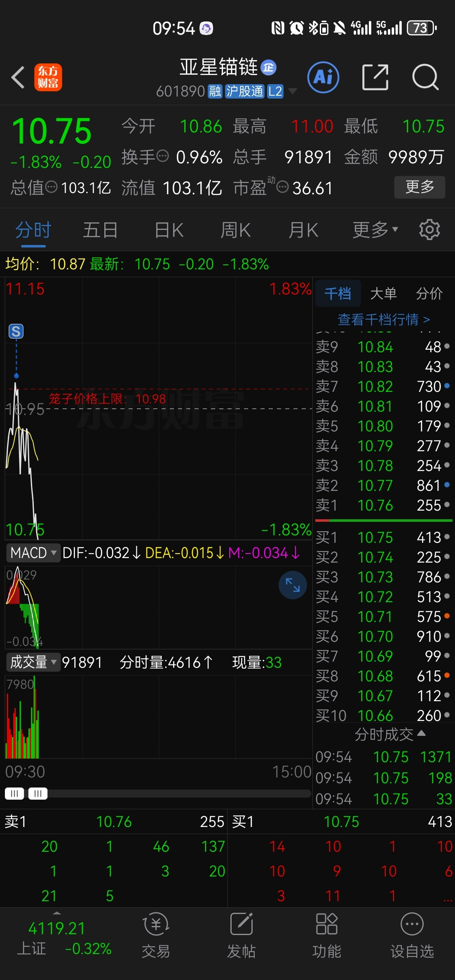
Task: Tap the NFC icon in status bar
Action: [x=278, y=28]
